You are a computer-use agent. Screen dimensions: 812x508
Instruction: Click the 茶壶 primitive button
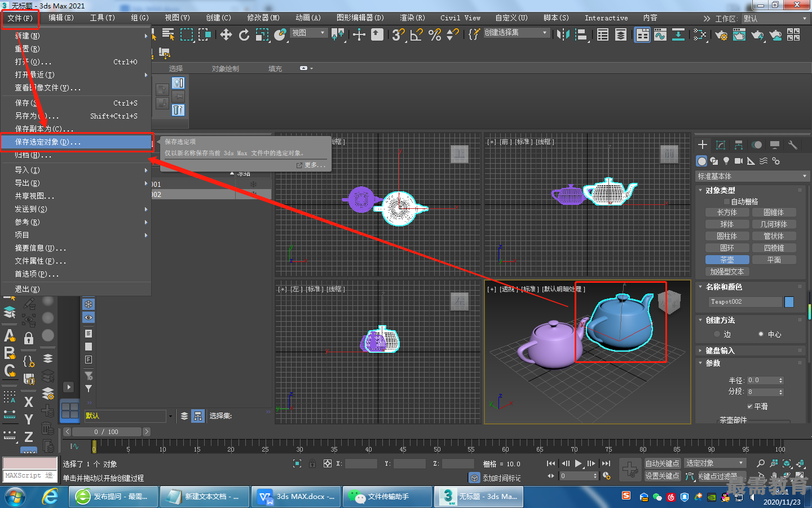727,260
